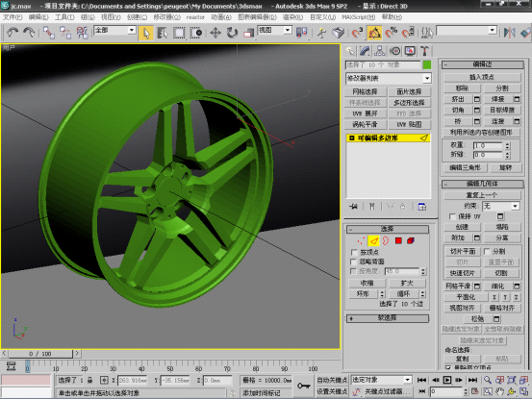Open the 文件 menu
Screen dimensions: 532x399
(x=13, y=17)
